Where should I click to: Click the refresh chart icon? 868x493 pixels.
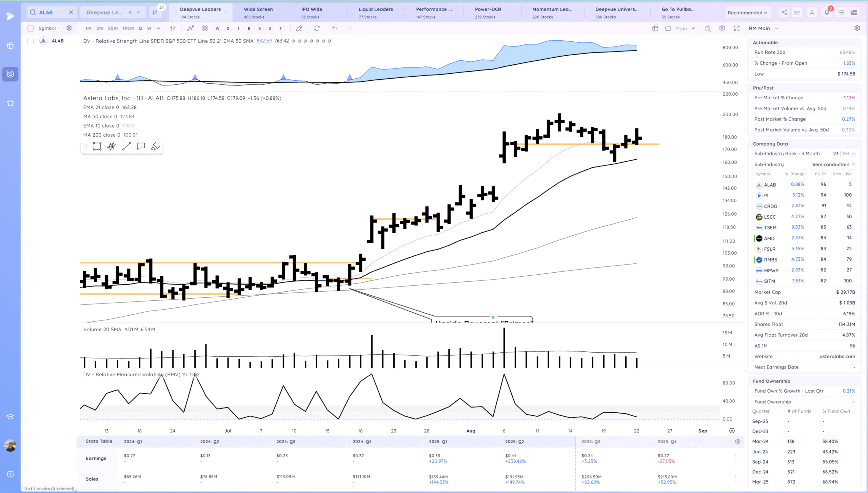(317, 28)
